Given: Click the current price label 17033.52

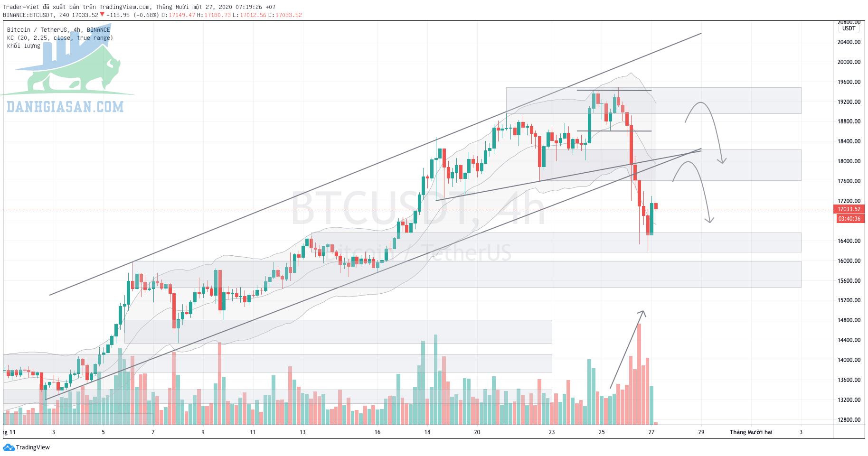Looking at the screenshot, I should pyautogui.click(x=849, y=209).
